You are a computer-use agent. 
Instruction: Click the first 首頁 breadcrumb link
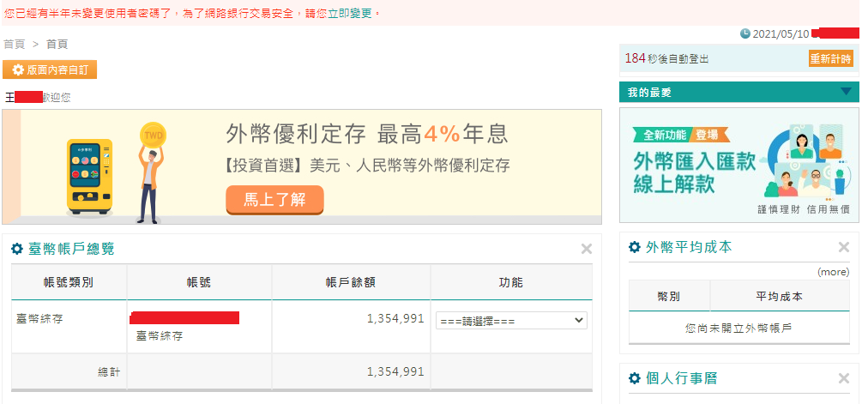coord(15,45)
